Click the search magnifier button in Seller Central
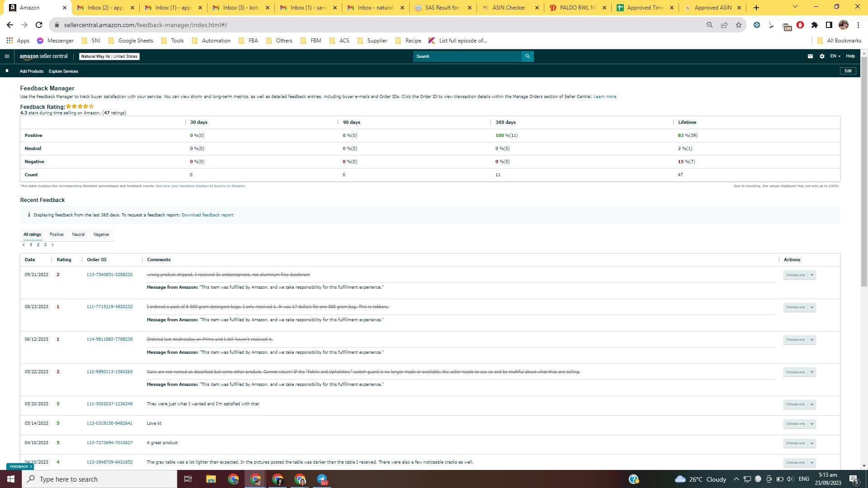Viewport: 868px width, 488px height. coord(528,56)
